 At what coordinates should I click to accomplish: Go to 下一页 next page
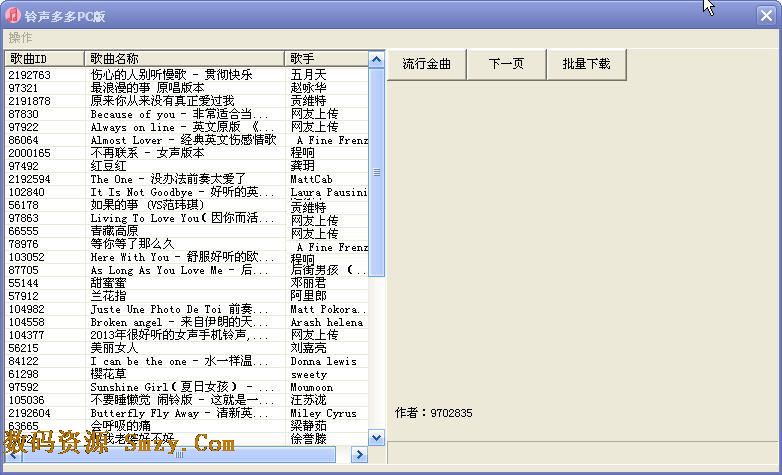click(506, 64)
